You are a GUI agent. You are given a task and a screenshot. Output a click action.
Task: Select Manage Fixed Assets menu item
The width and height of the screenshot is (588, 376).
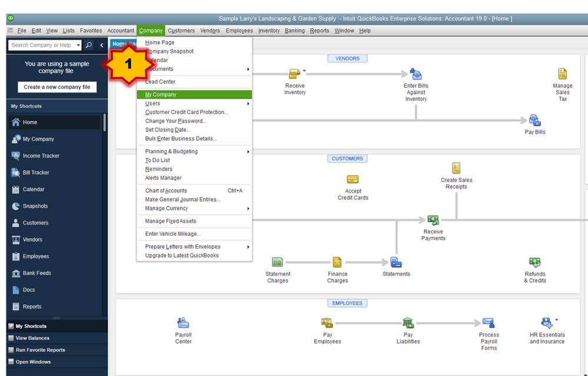(194, 221)
